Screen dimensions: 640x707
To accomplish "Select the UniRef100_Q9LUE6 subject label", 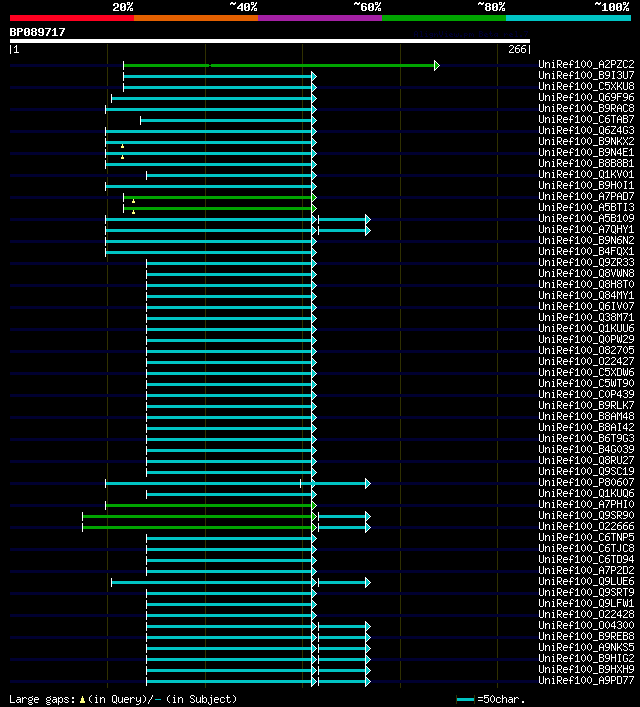I will (586, 581).
